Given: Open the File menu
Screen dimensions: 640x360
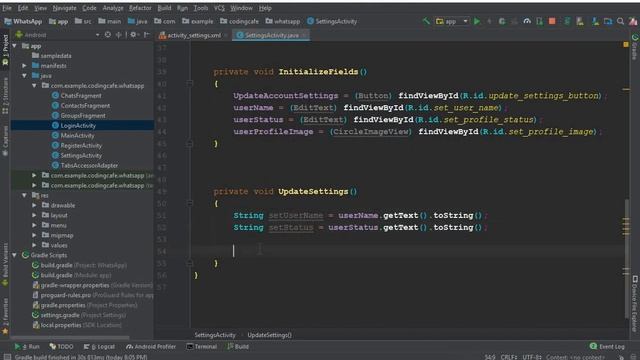Looking at the screenshot, I should [7, 8].
